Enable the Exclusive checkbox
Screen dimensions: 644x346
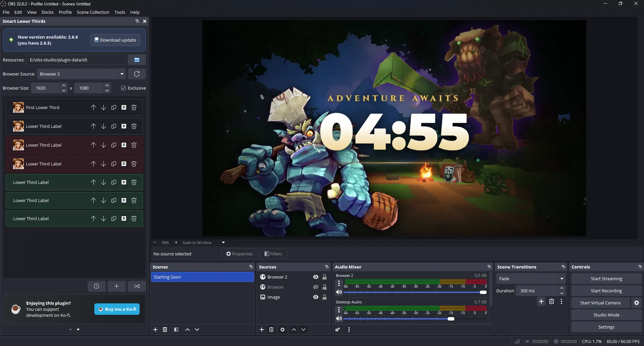(x=123, y=88)
